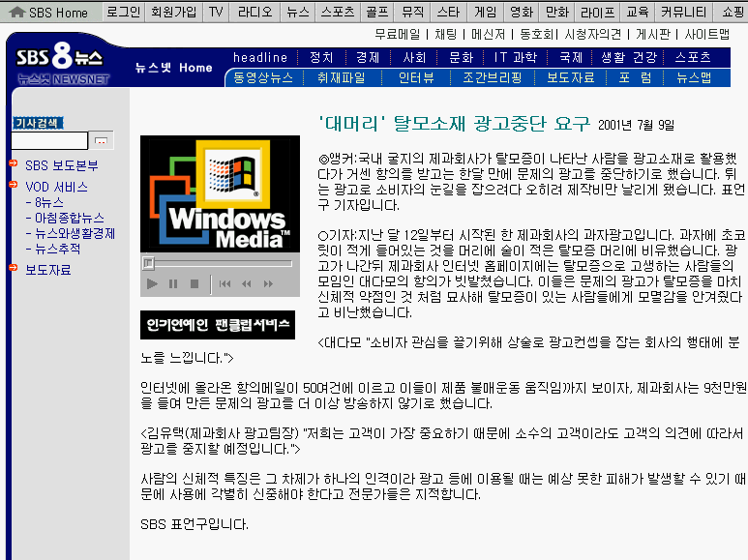Open the 뉴스 top menu
Screen dimensions: 748x560
pyautogui.click(x=298, y=12)
